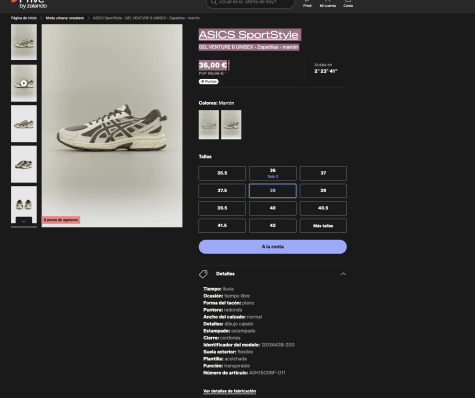This screenshot has width=475, height=398.
Task: Select size 35.5
Action: tap(222, 173)
